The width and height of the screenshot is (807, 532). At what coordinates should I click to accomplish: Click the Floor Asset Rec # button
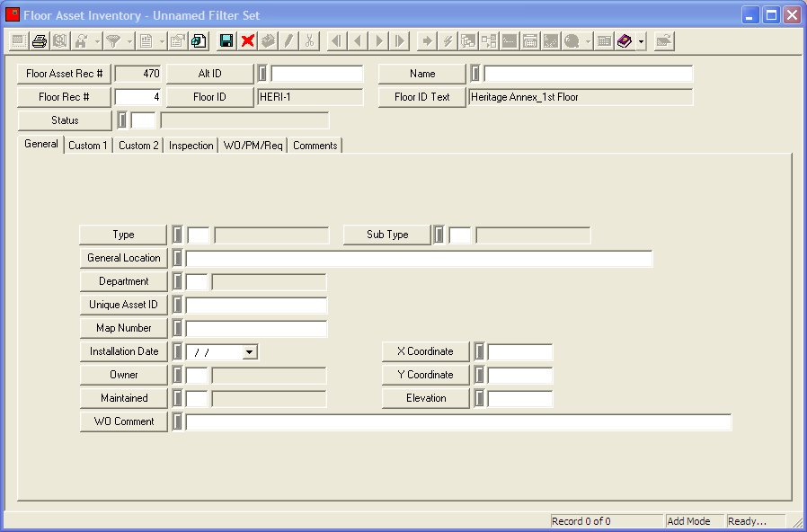65,74
